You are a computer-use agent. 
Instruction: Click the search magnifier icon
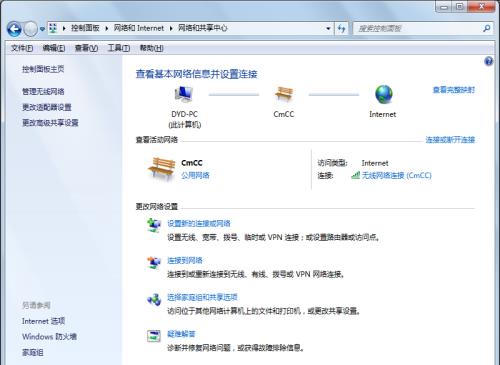487,29
